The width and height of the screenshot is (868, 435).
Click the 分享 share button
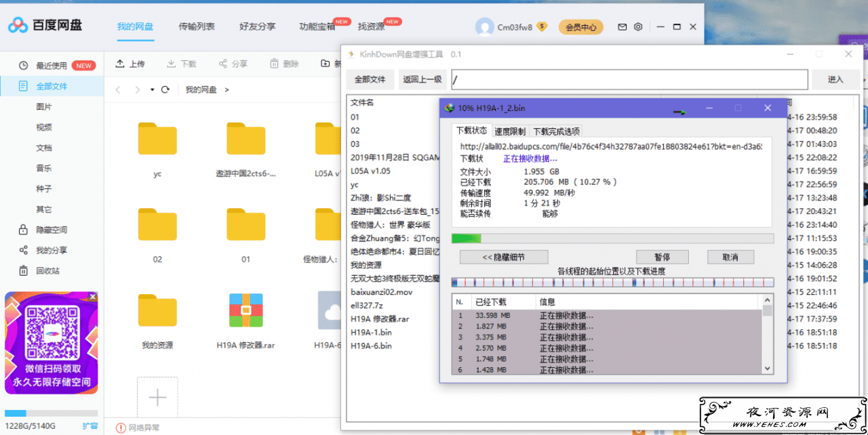click(x=233, y=64)
